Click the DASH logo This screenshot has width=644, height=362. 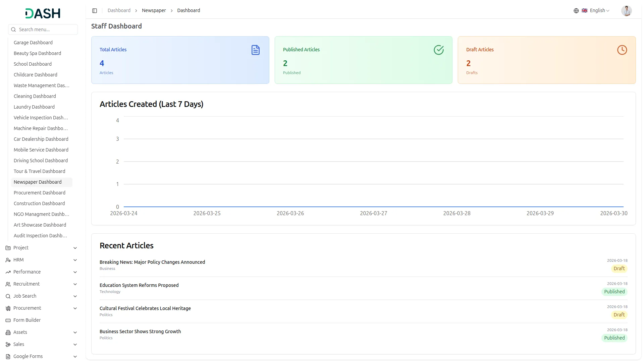click(43, 13)
